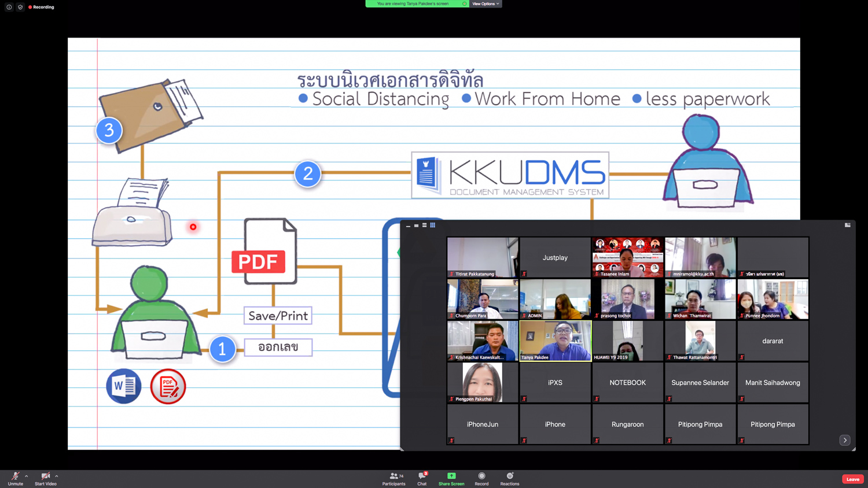The width and height of the screenshot is (868, 488).
Task: Go to next page of participant gallery
Action: [x=845, y=440]
